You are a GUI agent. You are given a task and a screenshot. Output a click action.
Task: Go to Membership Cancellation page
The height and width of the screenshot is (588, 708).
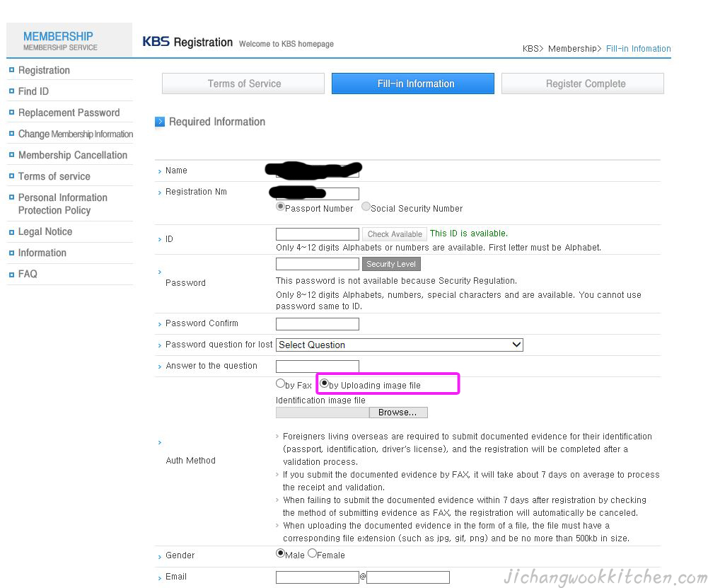click(72, 155)
